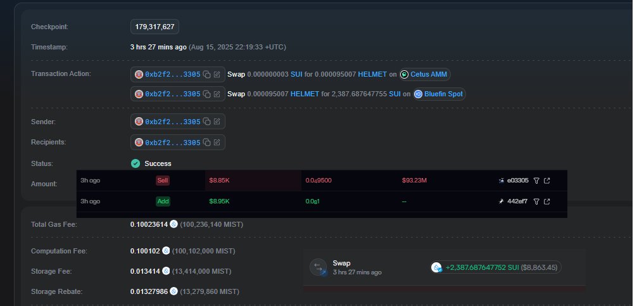This screenshot has width=644, height=306.
Task: Click the Swap title in the card
Action: [341, 264]
